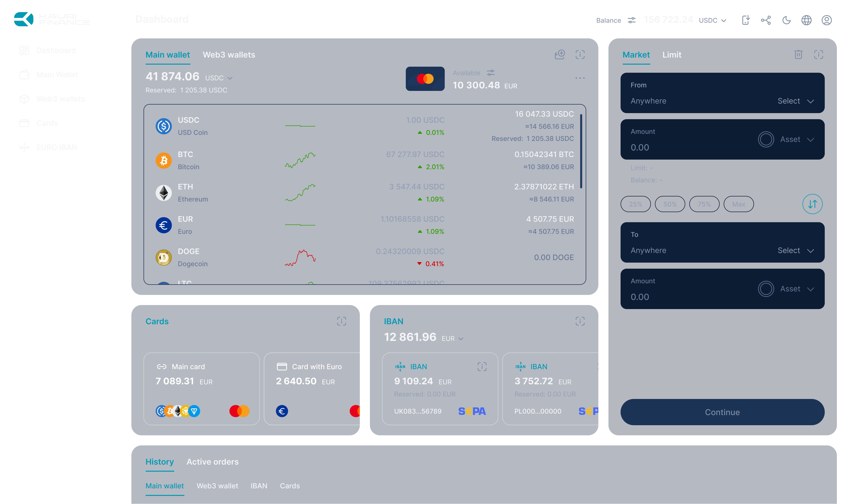Click the share icon in header
The image size is (849, 504).
pos(766,20)
